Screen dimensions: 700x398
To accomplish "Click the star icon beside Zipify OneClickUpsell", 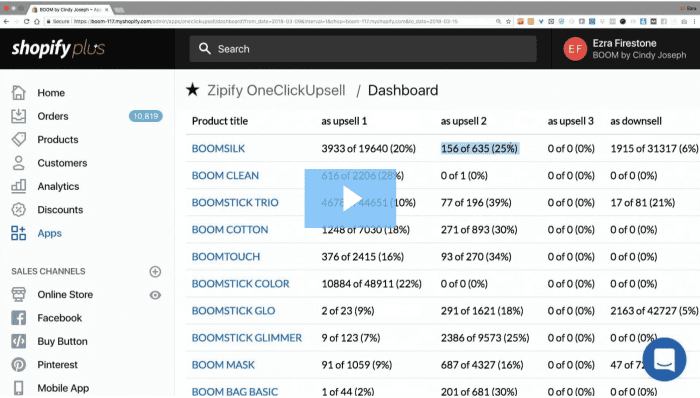I will [192, 90].
